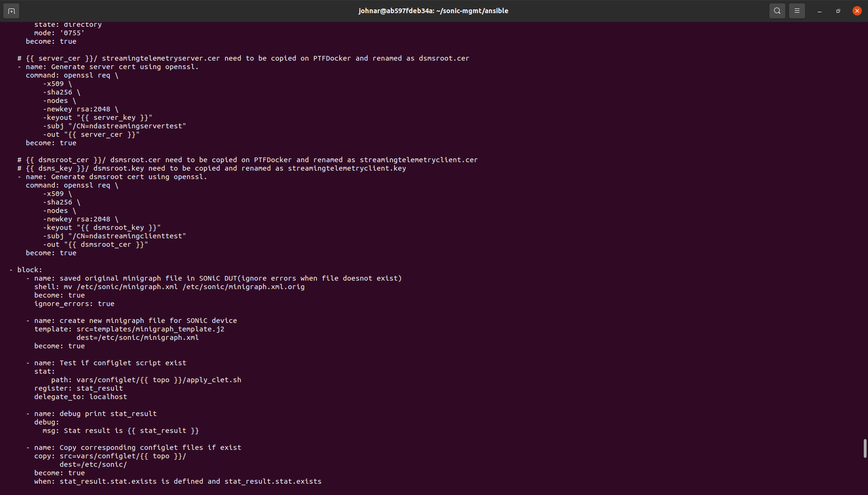Screen dimensions: 868x495
Task: Click "delegate_to: localhost" text
Action: [80, 397]
